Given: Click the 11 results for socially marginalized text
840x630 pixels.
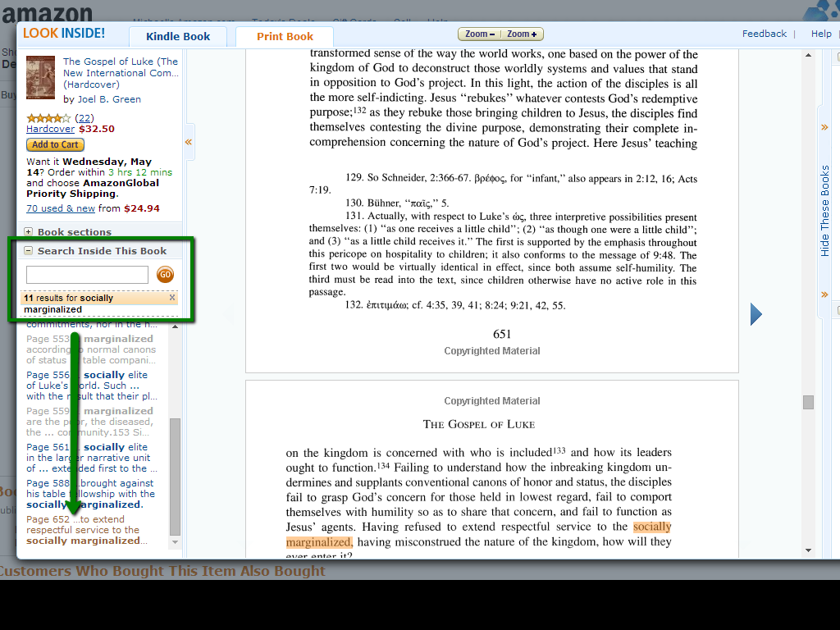Looking at the screenshot, I should coord(69,304).
